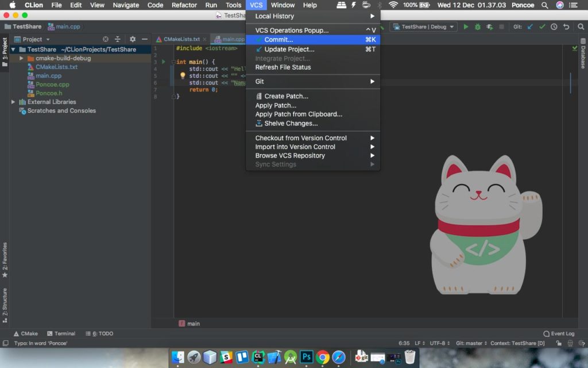Screen dimensions: 588x368
Task: Open the CMake tool window
Action: (26, 333)
